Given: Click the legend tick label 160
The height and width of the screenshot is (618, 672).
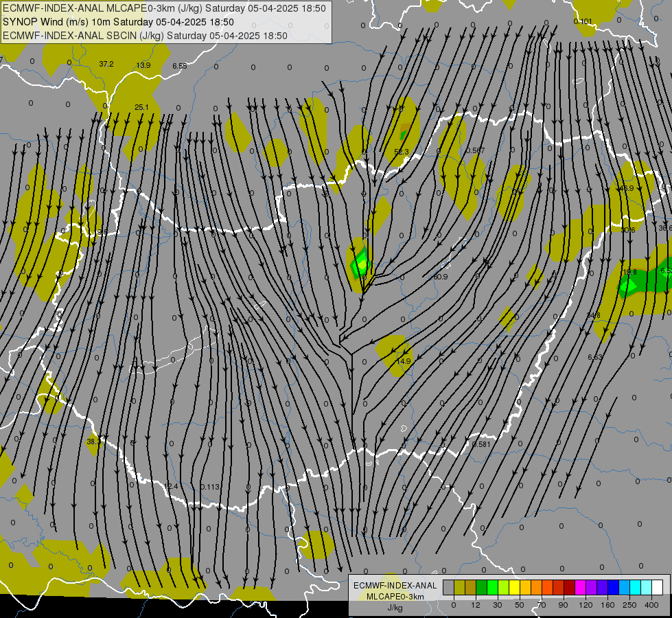Looking at the screenshot, I should tap(607, 605).
